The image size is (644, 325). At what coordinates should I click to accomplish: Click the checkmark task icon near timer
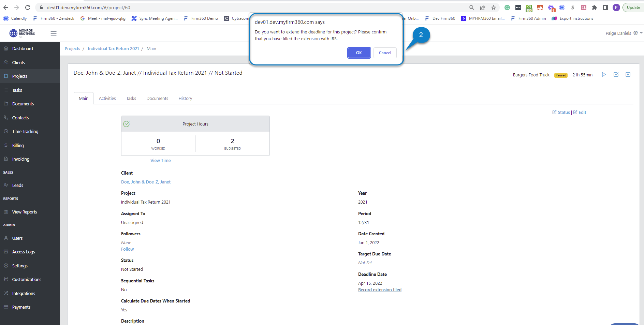click(616, 75)
